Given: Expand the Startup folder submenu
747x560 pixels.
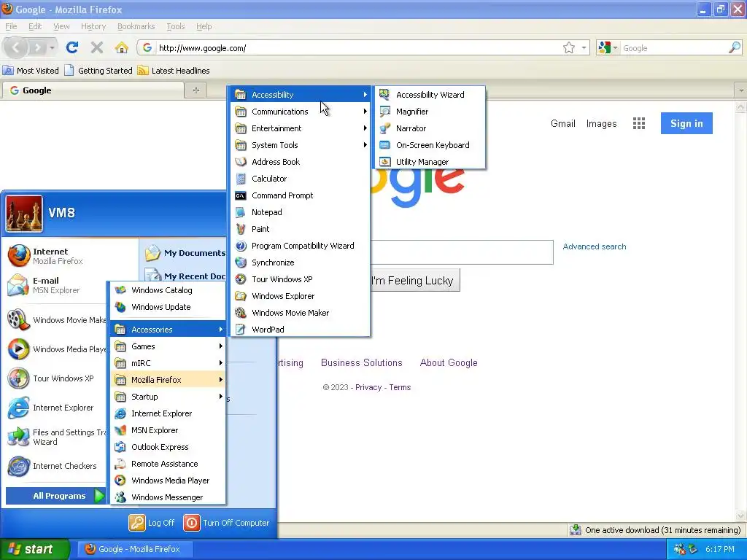Looking at the screenshot, I should point(169,397).
